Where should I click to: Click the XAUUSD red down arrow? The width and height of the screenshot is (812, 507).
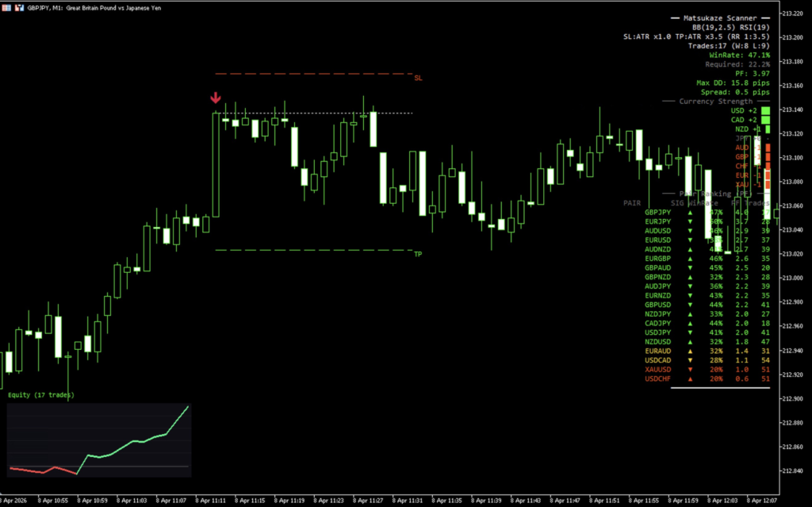(x=689, y=370)
